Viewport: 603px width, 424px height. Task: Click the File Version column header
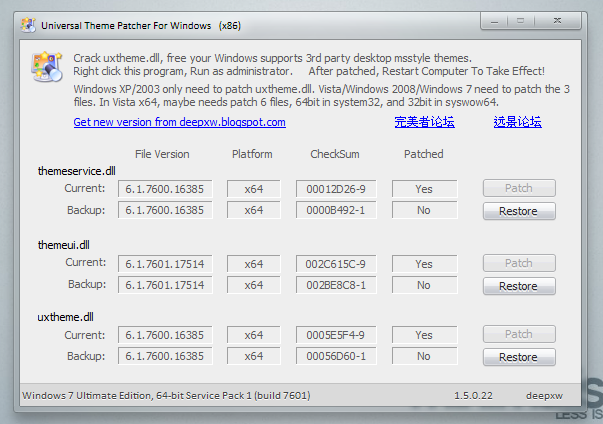tap(162, 154)
